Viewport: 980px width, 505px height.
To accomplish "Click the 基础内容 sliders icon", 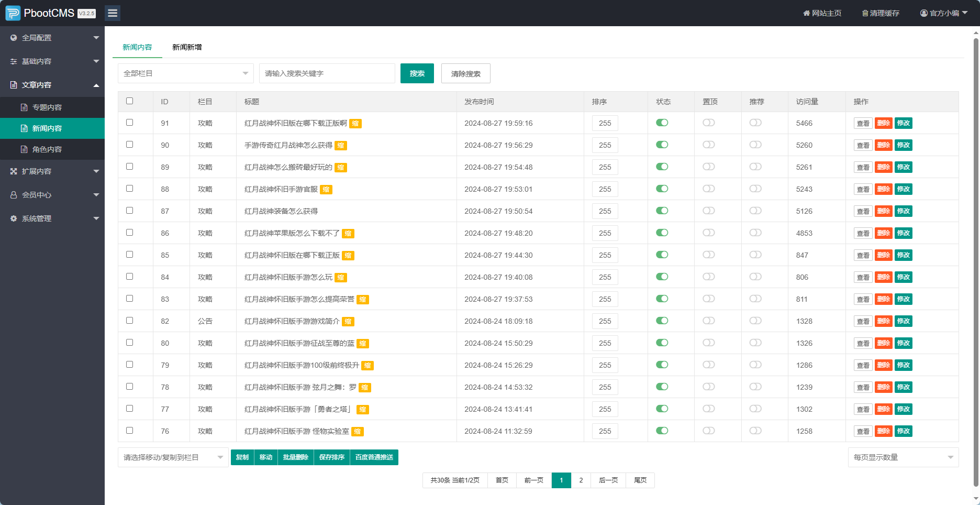I will (x=14, y=61).
